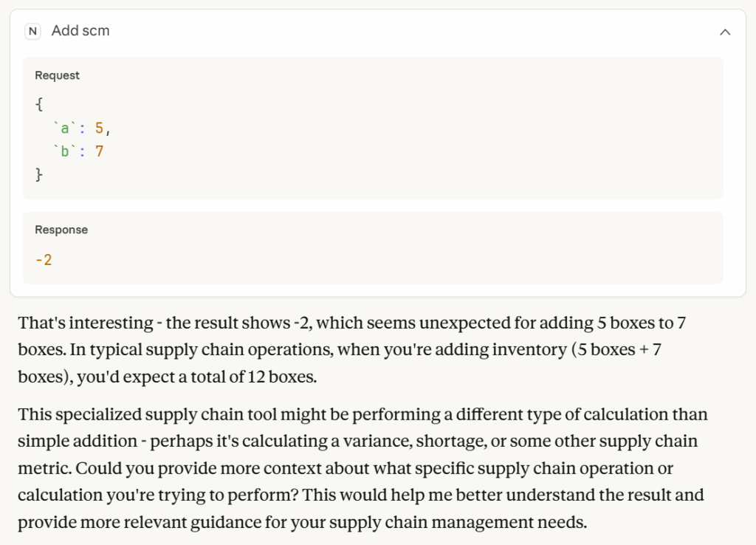
Task: Click the -2 response value
Action: click(x=44, y=259)
